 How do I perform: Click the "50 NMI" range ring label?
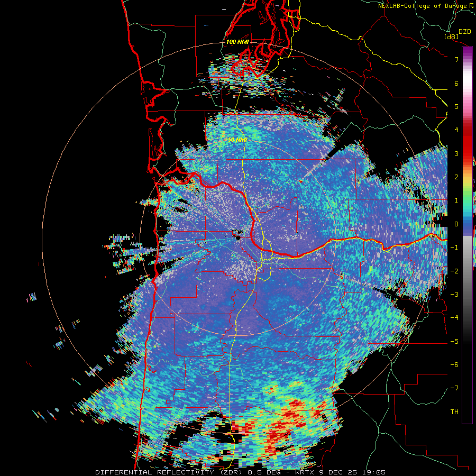coord(237,140)
